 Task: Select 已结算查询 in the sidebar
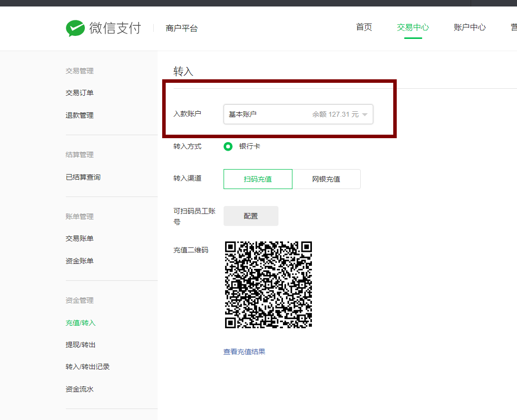pyautogui.click(x=83, y=178)
